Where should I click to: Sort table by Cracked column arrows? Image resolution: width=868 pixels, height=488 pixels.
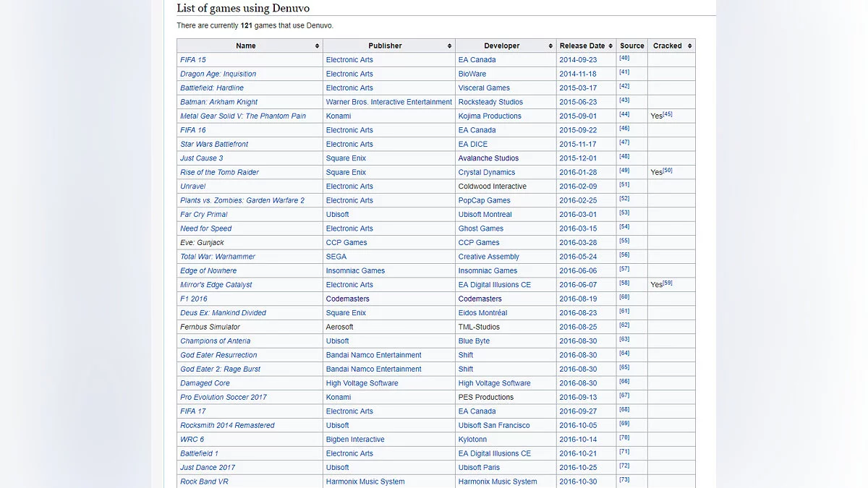[x=689, y=46]
